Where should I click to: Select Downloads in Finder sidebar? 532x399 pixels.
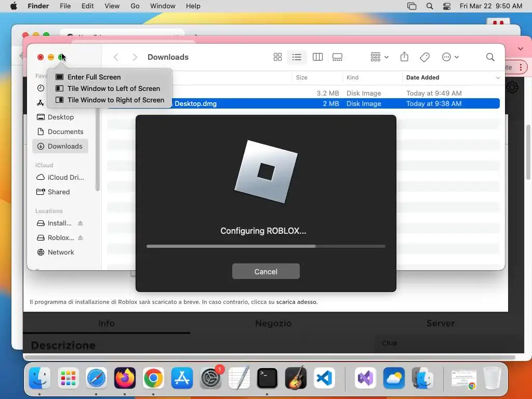(60, 146)
